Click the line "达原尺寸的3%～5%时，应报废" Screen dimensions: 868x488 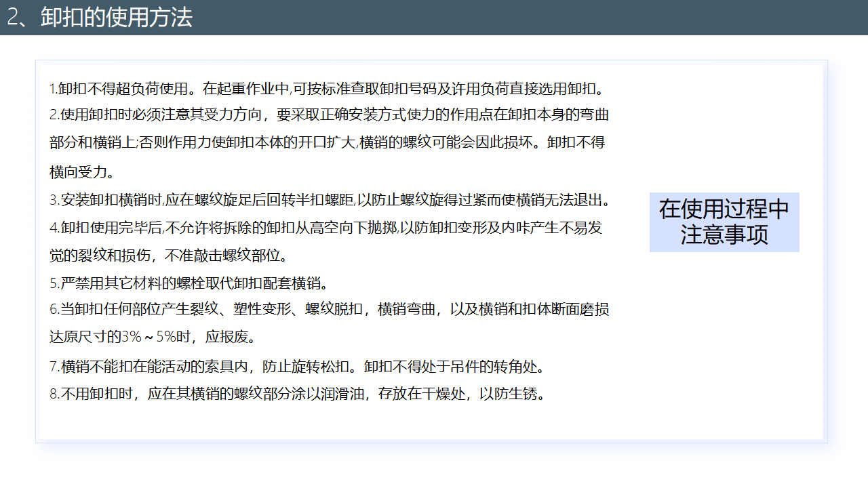click(x=153, y=337)
